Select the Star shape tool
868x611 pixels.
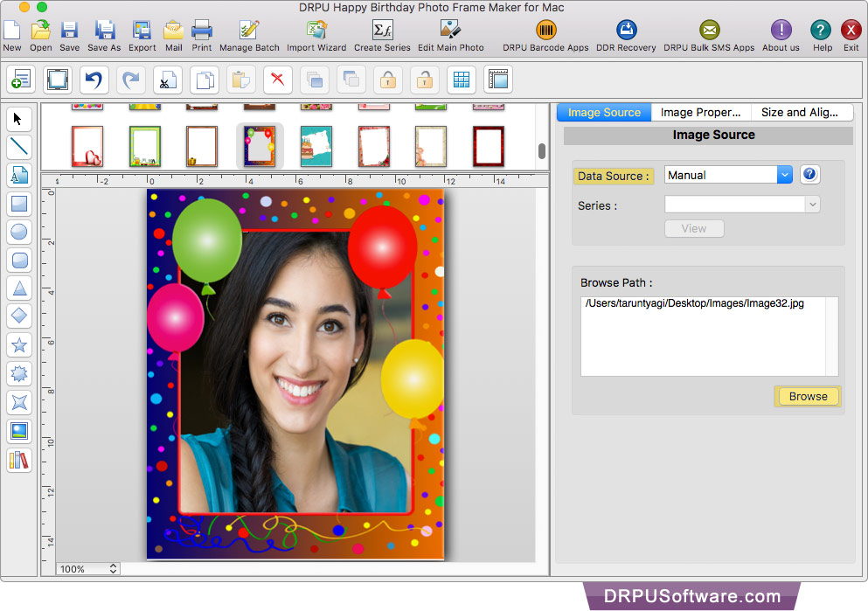(19, 345)
